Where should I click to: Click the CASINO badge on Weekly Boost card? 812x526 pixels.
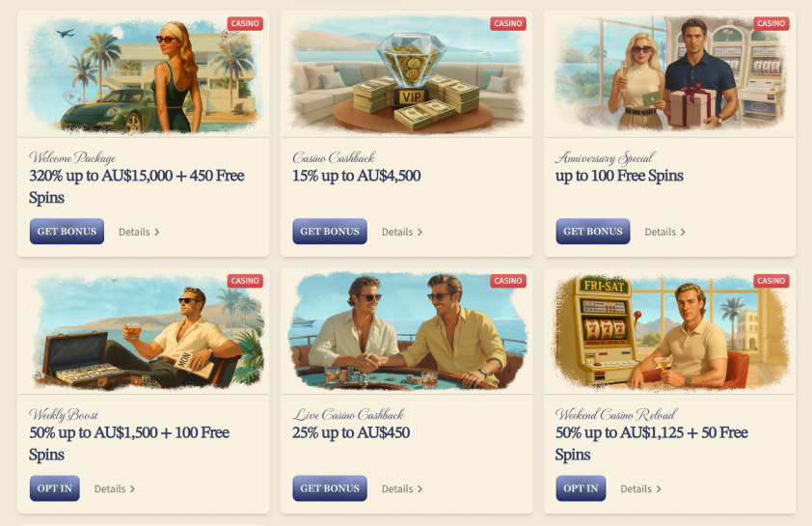(x=245, y=281)
